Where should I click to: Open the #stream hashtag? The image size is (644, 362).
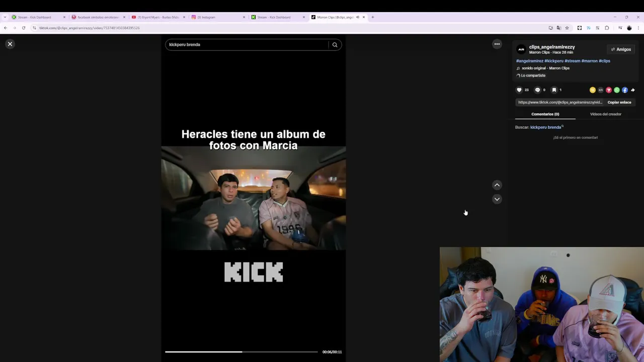[573, 61]
